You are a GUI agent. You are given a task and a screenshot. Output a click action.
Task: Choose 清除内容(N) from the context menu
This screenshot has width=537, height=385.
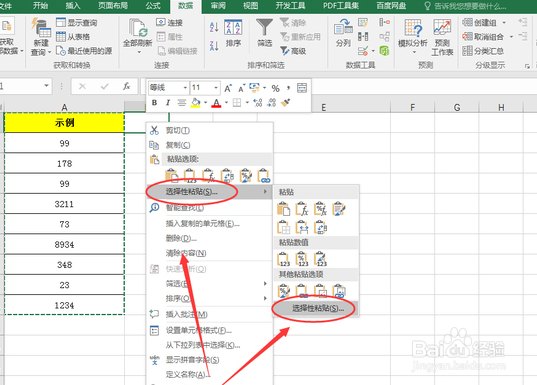pyautogui.click(x=210, y=253)
